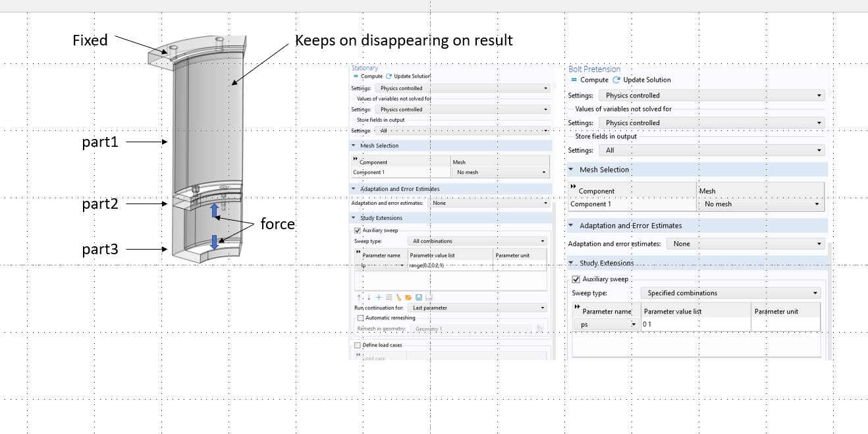
Task: Click Move Down arrow under Stationary sweep table
Action: click(x=369, y=298)
